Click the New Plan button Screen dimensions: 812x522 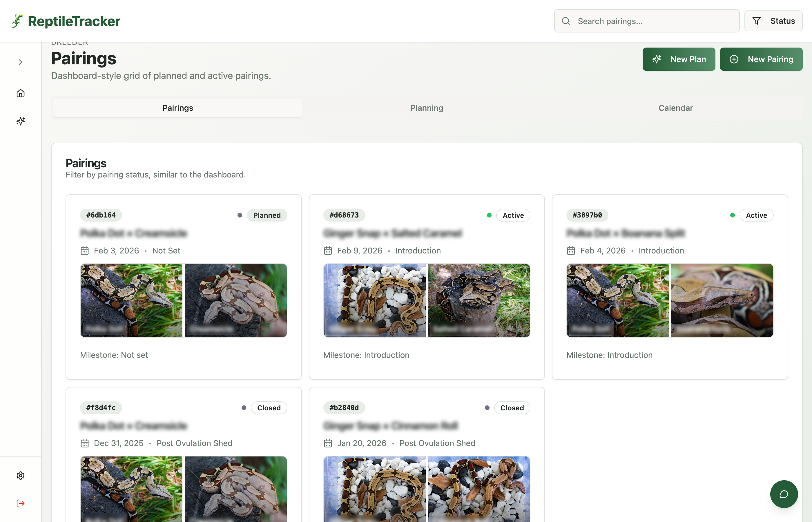679,59
